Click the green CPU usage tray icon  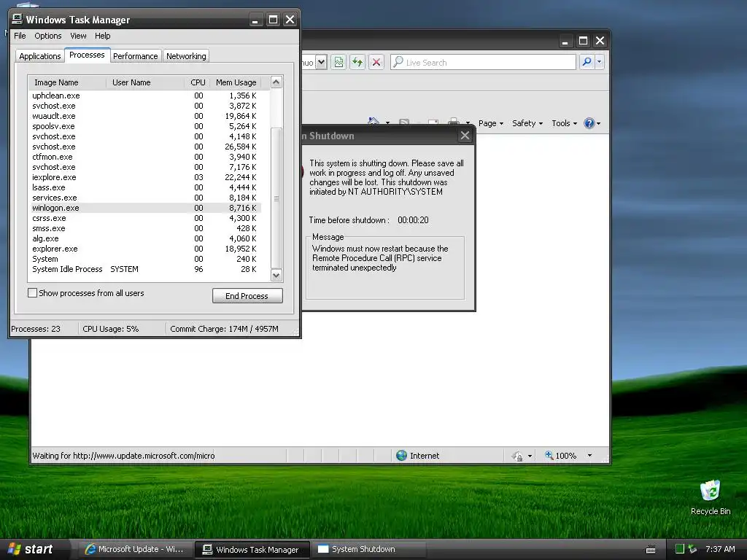680,549
